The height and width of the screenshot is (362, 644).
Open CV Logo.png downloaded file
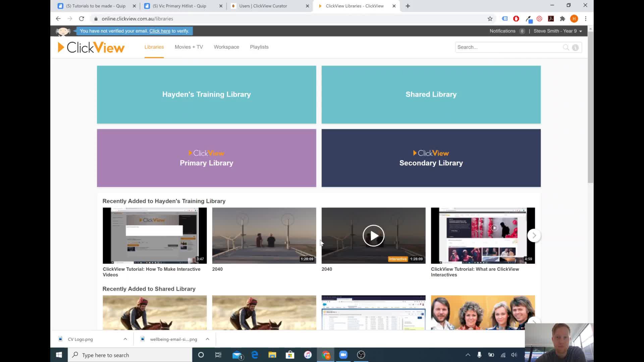(80, 339)
